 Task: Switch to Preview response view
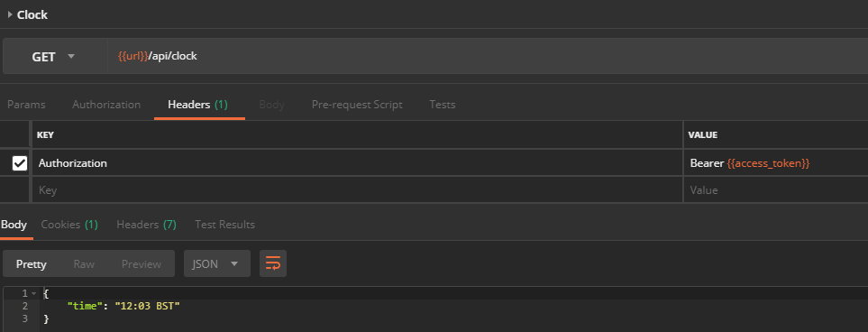tap(142, 263)
